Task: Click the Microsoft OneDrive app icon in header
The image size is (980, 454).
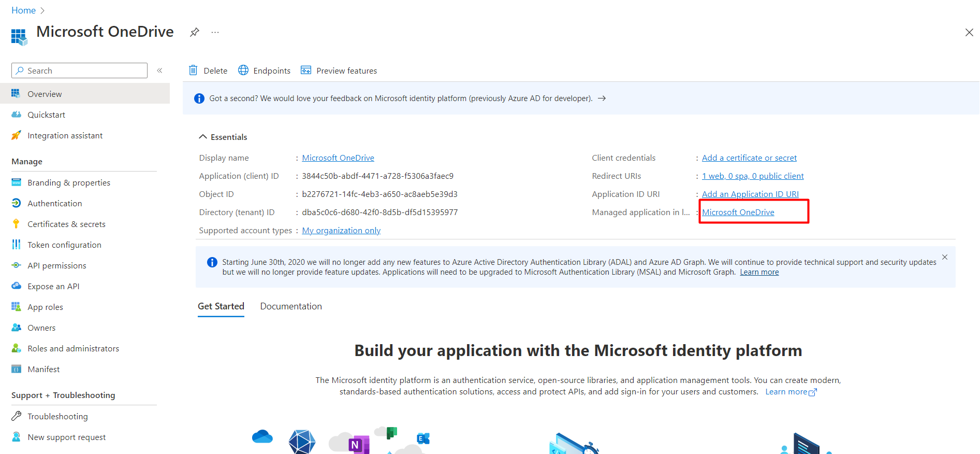Action: click(x=19, y=37)
